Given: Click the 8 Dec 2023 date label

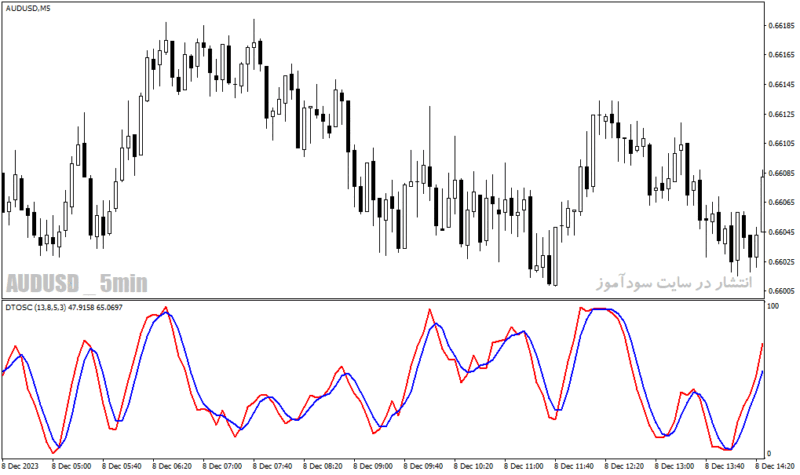Looking at the screenshot, I should (20, 466).
